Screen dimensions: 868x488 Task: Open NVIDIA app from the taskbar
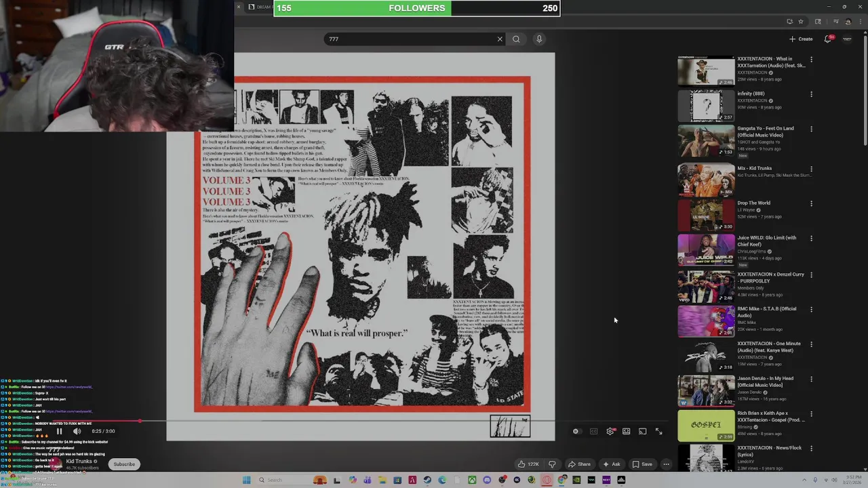pos(576,480)
